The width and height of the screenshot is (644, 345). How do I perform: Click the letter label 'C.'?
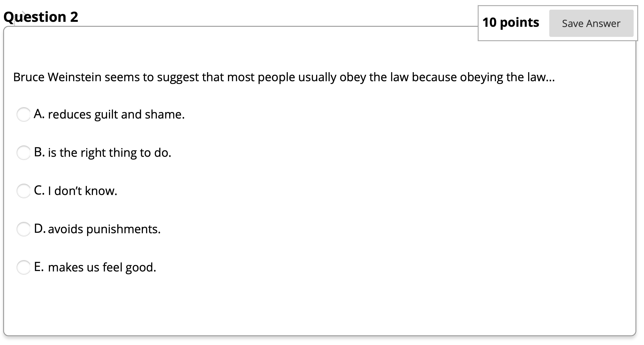(39, 191)
